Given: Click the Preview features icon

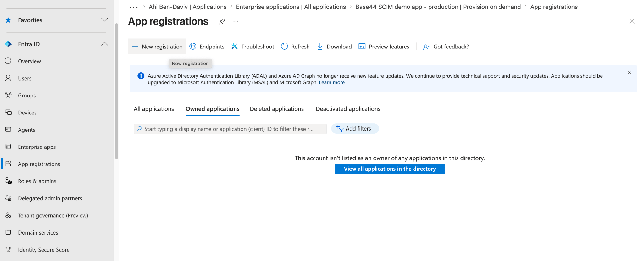Looking at the screenshot, I should point(362,47).
